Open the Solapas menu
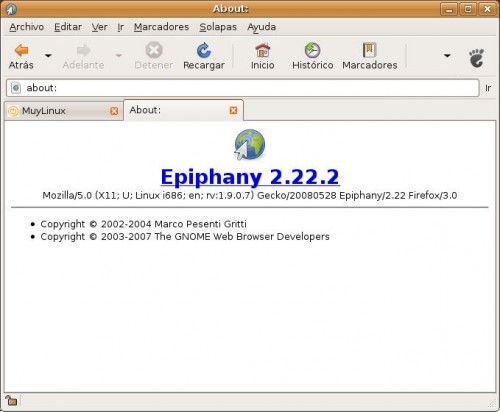 tap(218, 27)
